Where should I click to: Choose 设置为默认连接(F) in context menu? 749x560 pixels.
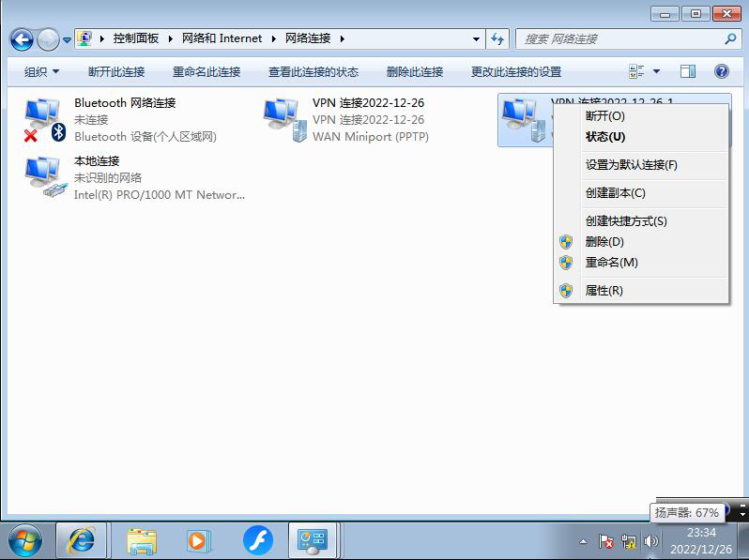[641, 165]
